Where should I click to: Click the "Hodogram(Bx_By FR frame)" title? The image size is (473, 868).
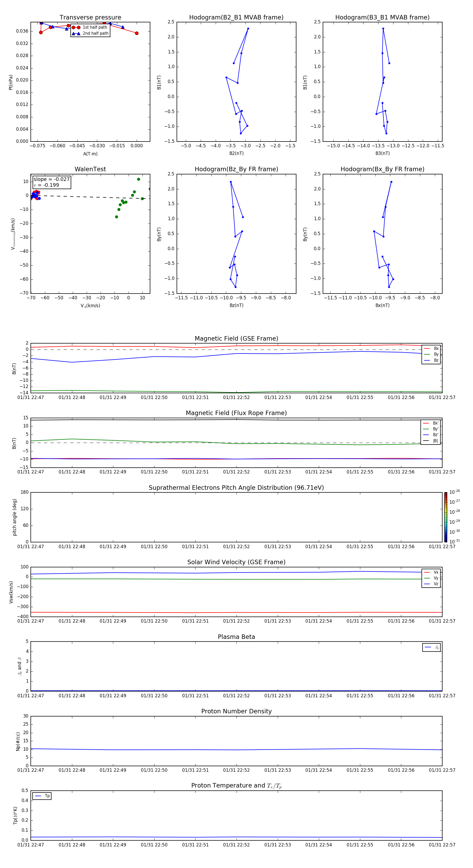[382, 169]
